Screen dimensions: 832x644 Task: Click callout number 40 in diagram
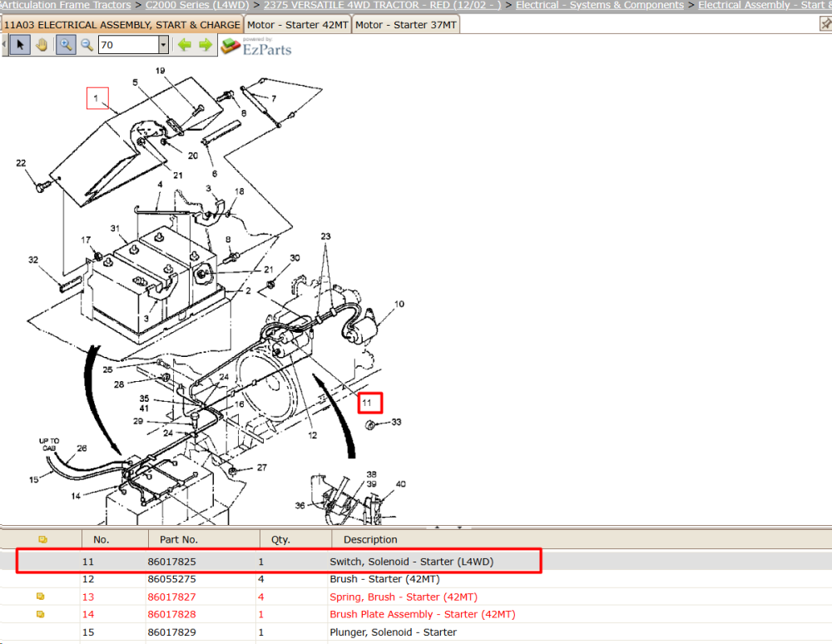[x=401, y=483]
